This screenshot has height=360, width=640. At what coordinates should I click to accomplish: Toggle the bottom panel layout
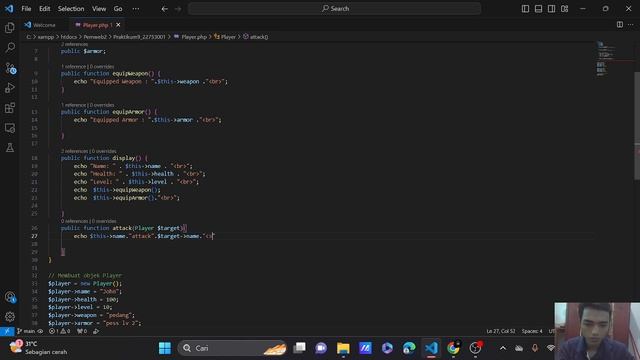click(538, 9)
